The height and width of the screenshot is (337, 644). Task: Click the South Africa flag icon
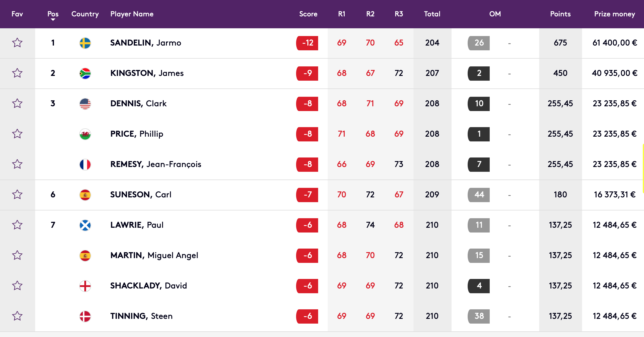(x=85, y=73)
